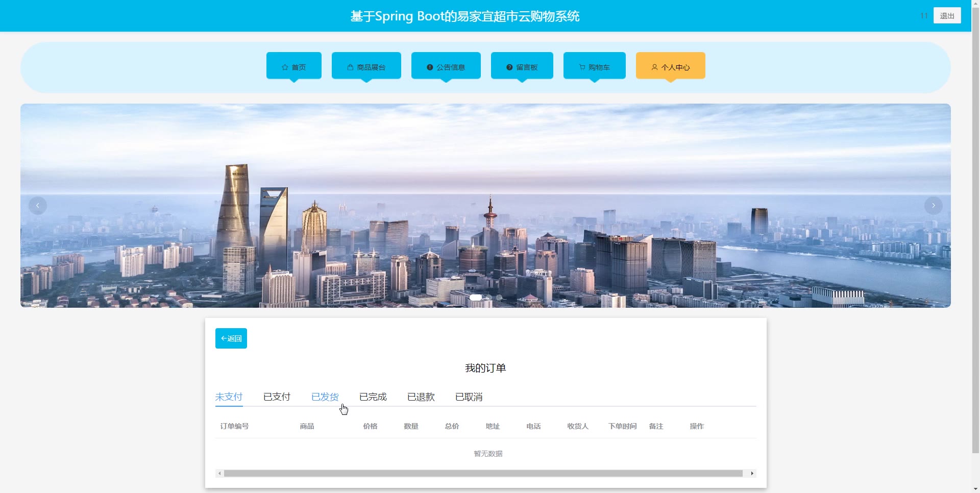This screenshot has width=980, height=493.
Task: Click the 价格 column header
Action: 370,426
